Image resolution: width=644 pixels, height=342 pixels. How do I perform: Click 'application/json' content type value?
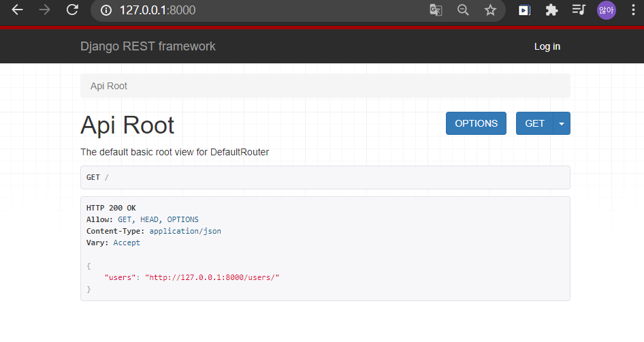(185, 231)
